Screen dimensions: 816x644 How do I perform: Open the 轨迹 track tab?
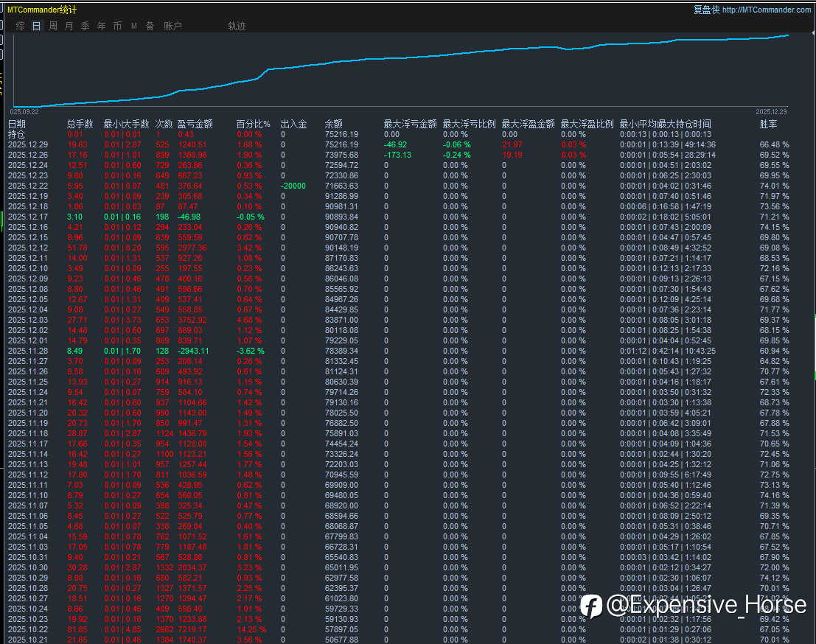click(x=237, y=26)
